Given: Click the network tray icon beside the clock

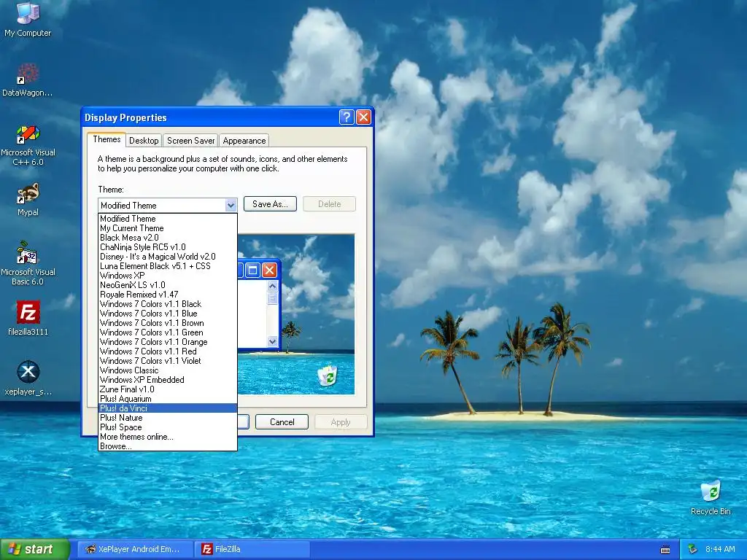Looking at the screenshot, I should pyautogui.click(x=693, y=549).
